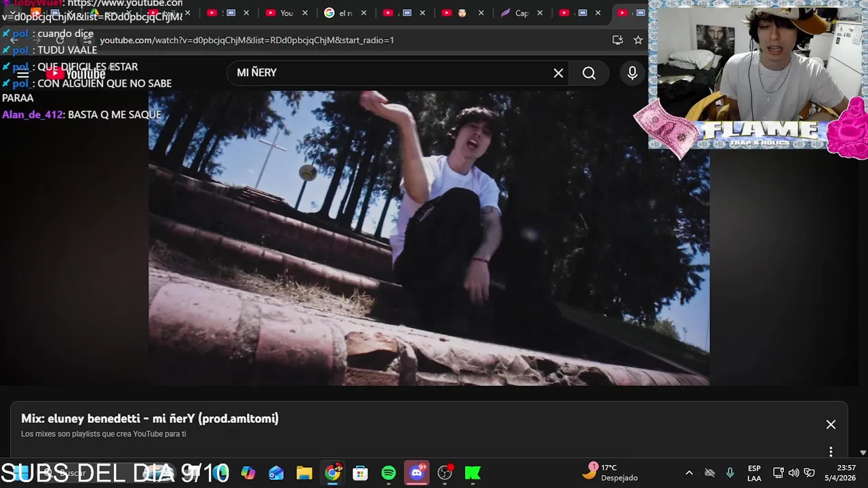Click the YouTube magnifier search button
This screenshot has width=868, height=488.
click(x=589, y=73)
